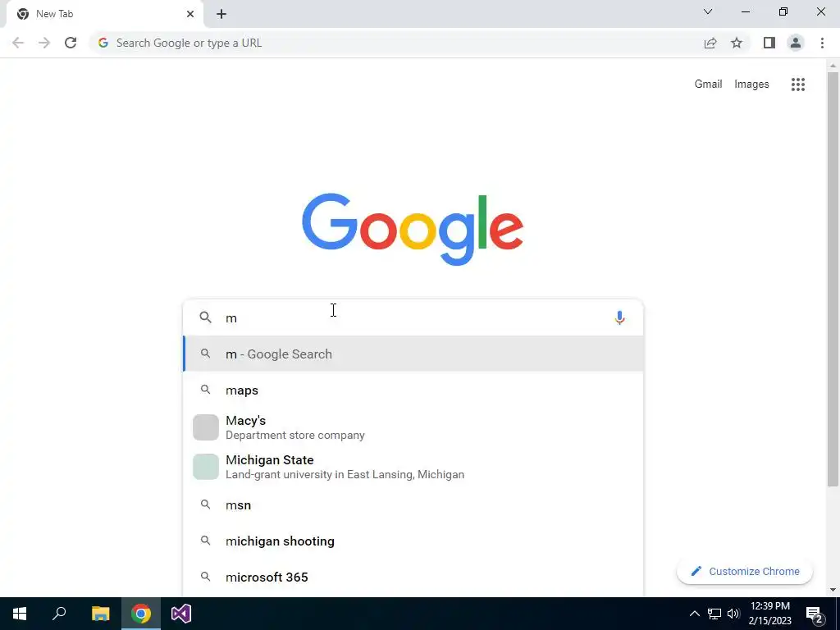Click the magnifier icon in search box
Screen dimensions: 840x630
pyautogui.click(x=206, y=317)
